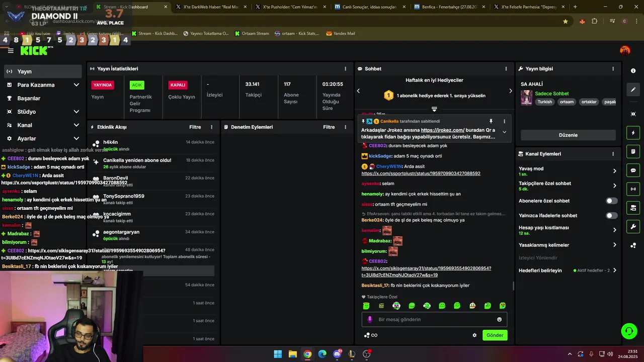Open Takipçilere özel sohbet settings arrow

tap(614, 186)
